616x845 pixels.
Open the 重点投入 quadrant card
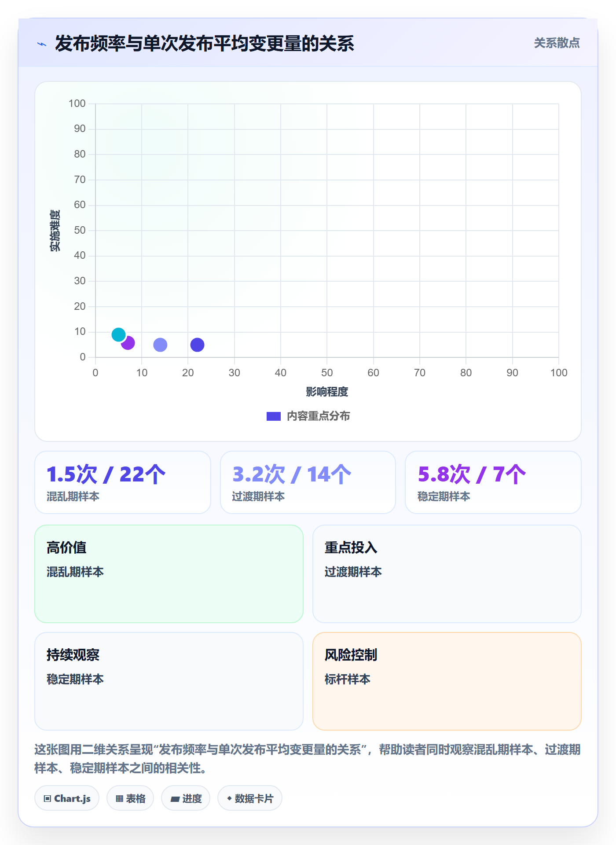point(447,574)
